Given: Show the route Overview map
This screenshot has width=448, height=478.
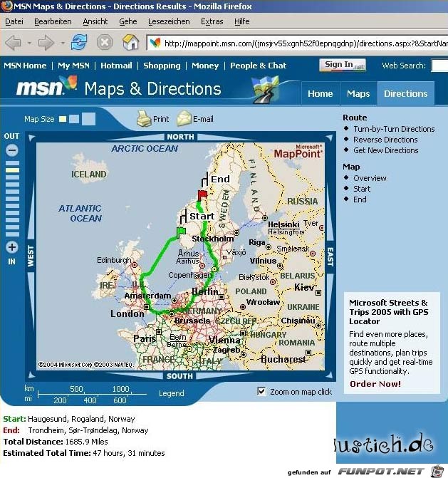Looking at the screenshot, I should click(x=370, y=178).
